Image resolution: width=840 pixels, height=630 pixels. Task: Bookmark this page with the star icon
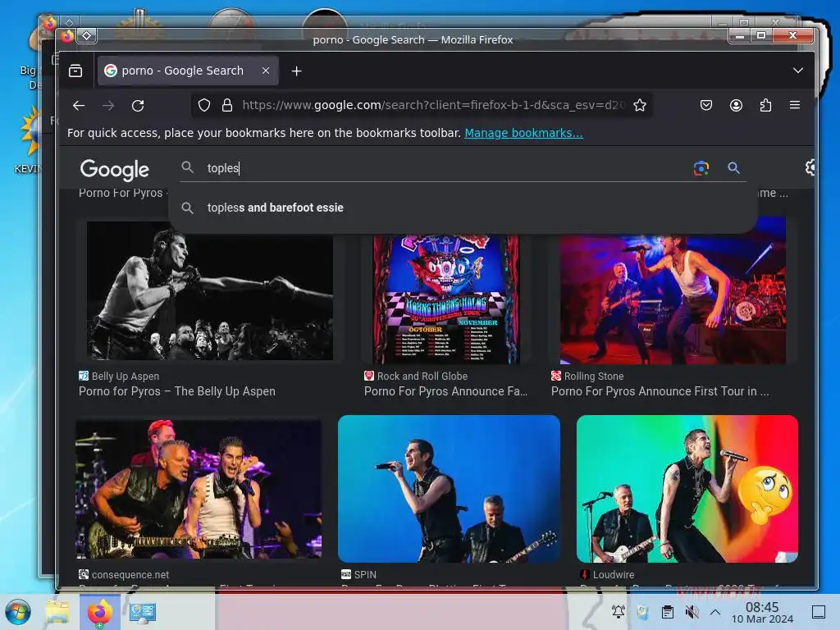click(x=640, y=105)
